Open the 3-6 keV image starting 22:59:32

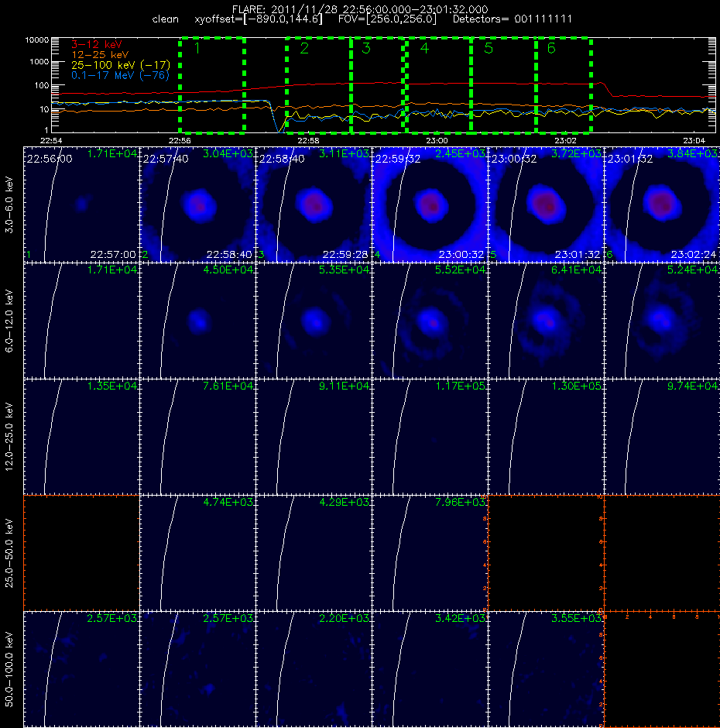430,204
